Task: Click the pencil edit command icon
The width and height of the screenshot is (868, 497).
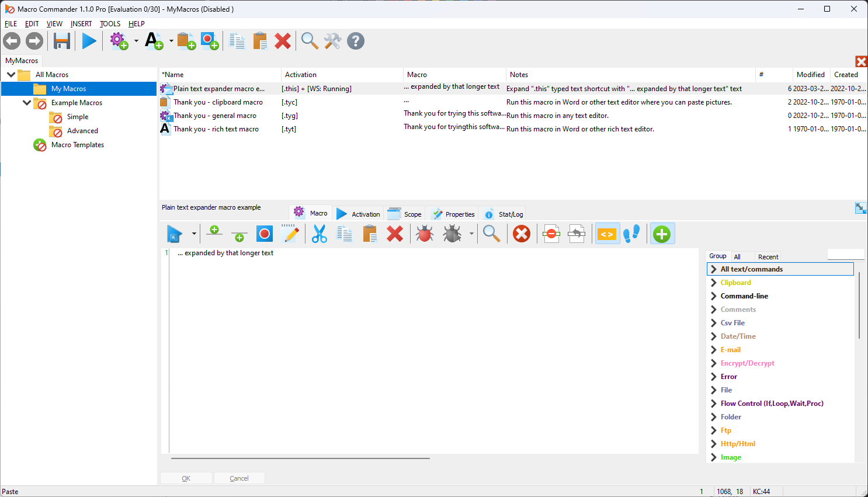Action: click(290, 234)
